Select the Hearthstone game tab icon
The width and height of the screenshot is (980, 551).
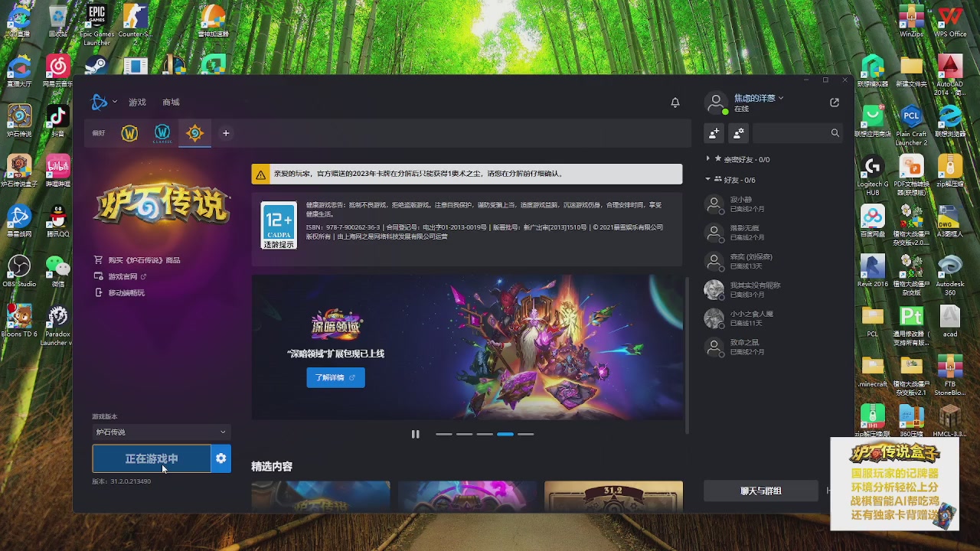coord(194,133)
